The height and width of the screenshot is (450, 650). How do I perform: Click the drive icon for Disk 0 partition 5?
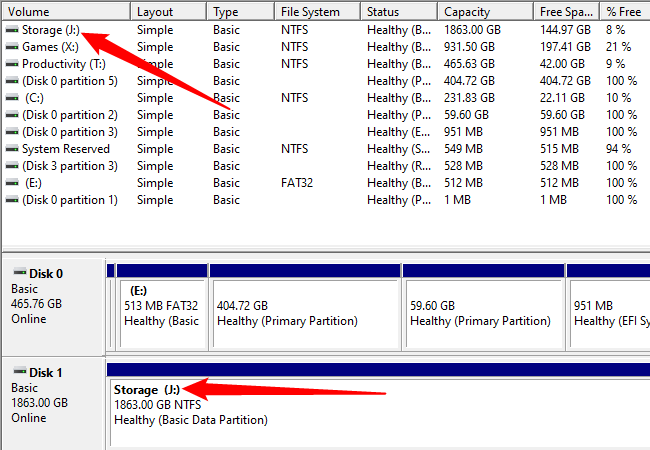tap(12, 81)
